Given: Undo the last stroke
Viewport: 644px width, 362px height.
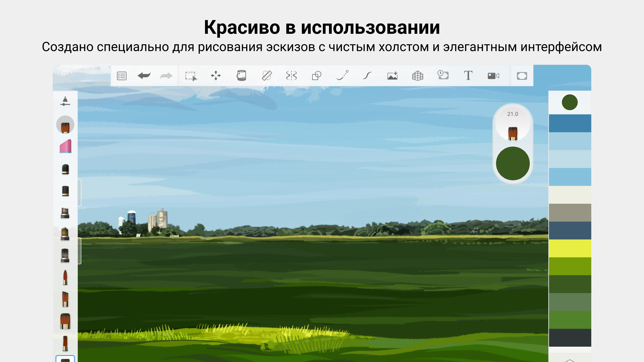Looking at the screenshot, I should tap(144, 75).
